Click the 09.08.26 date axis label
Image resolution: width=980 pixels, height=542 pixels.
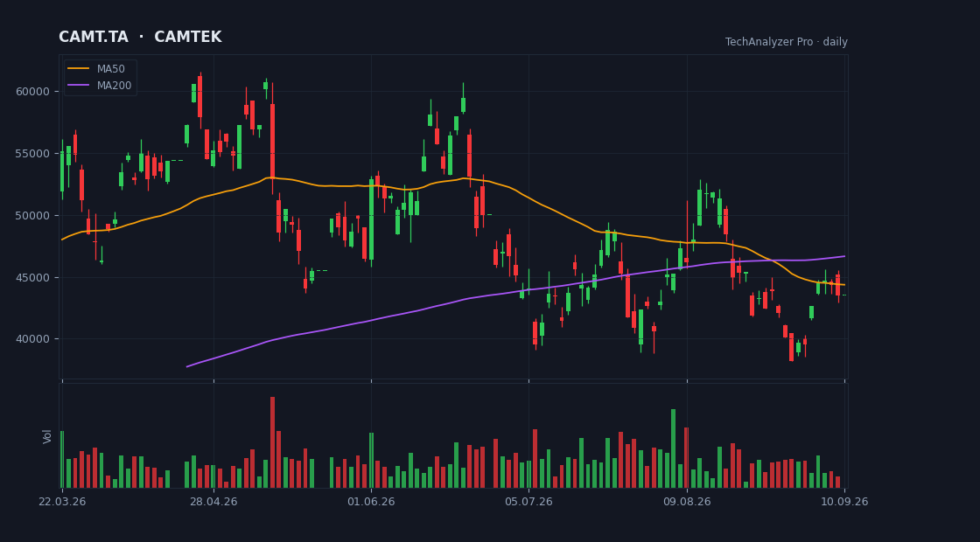[687, 502]
